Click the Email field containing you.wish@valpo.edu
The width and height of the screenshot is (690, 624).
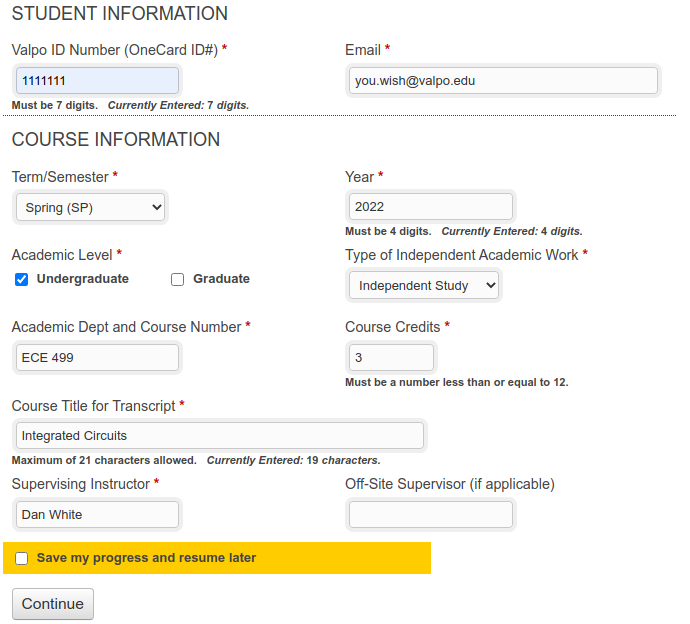503,81
